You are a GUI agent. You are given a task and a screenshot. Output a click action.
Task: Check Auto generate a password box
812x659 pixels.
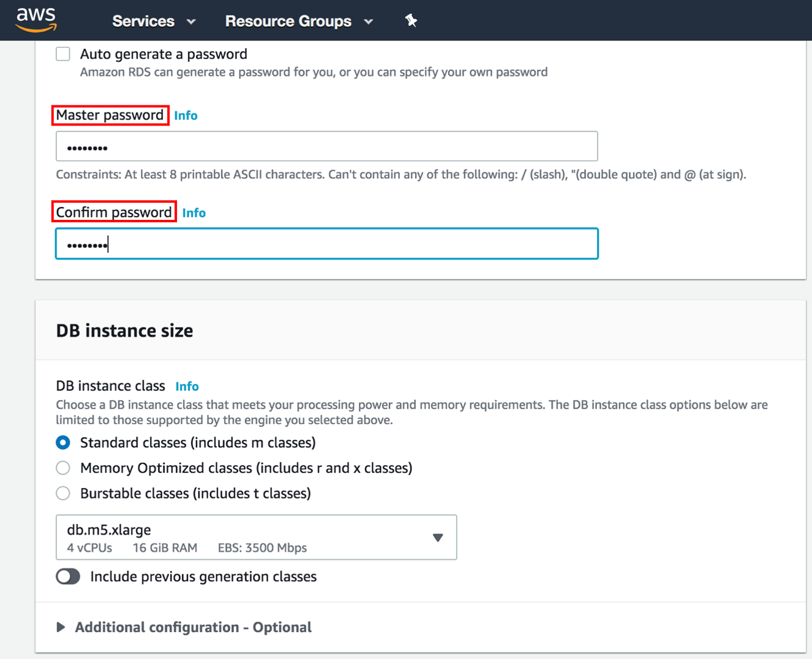(63, 54)
